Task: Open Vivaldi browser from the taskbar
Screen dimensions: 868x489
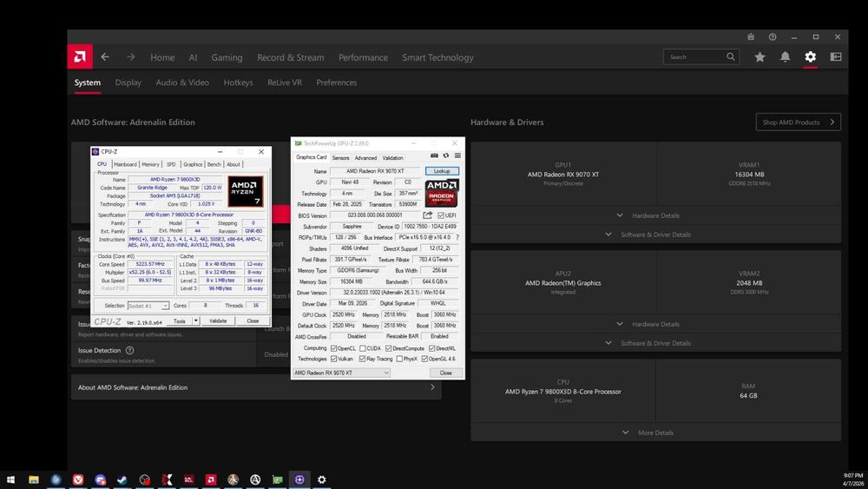Action: pos(78,479)
